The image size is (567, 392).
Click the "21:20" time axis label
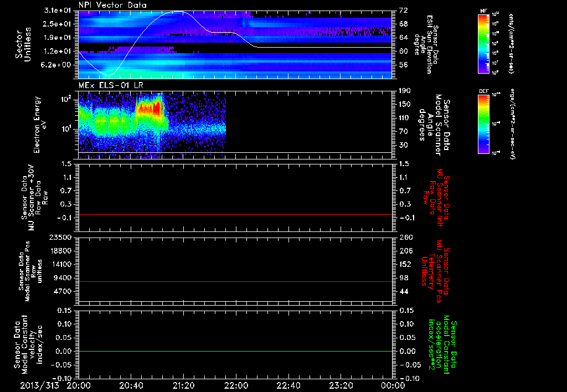click(183, 385)
